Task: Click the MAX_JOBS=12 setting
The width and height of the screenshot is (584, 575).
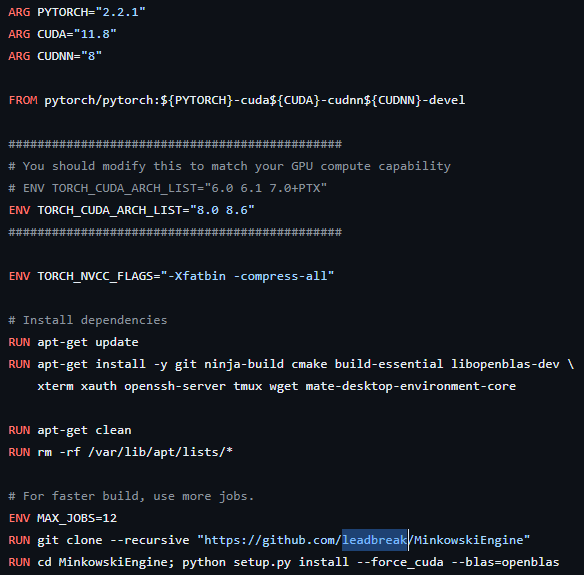Action: (x=77, y=518)
